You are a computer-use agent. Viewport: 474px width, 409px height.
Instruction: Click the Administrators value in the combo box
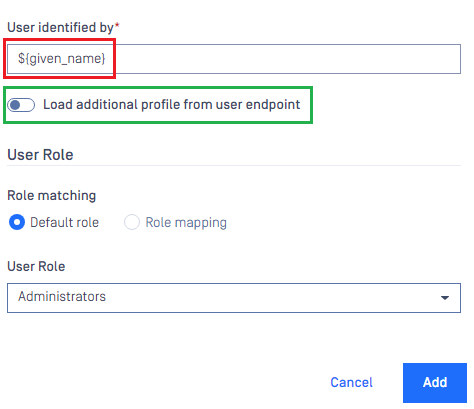62,296
